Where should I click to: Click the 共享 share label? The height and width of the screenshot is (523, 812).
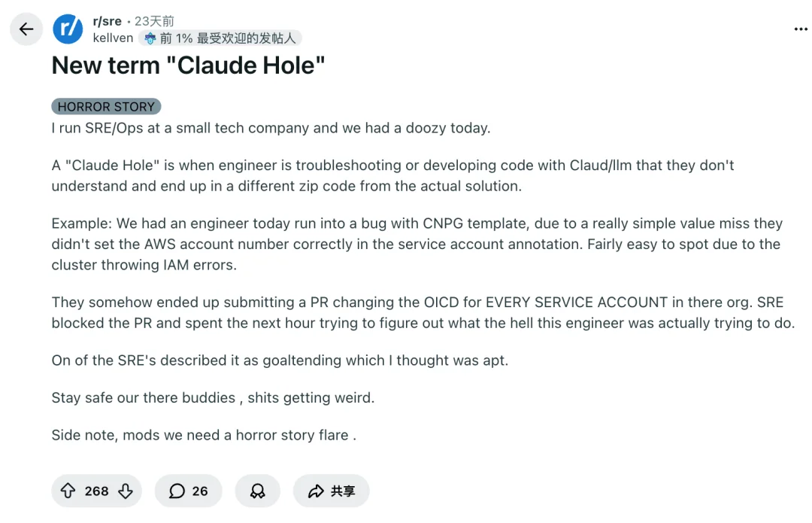tap(343, 491)
